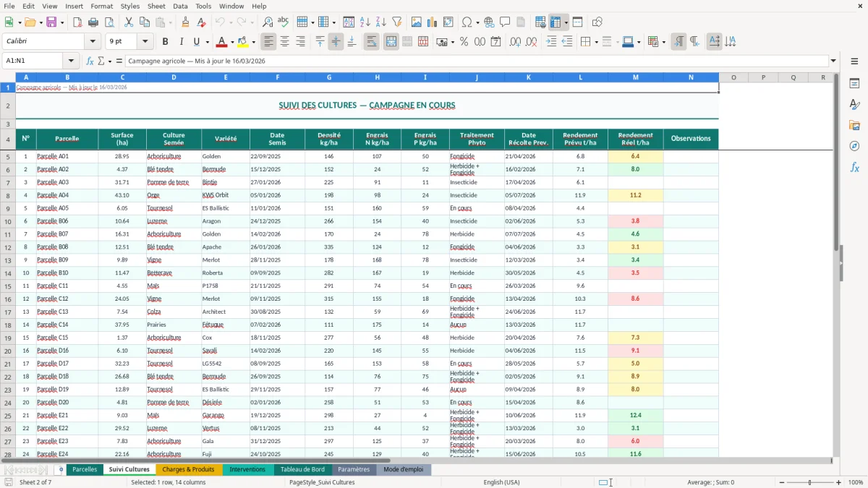
Task: Expand the Name Box dropdown arrow
Action: coord(71,61)
